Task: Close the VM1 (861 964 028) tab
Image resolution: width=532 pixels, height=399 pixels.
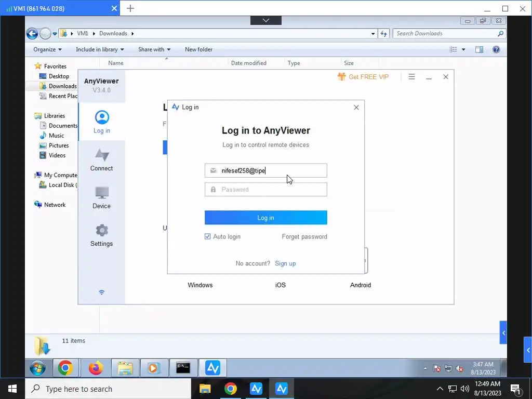Action: point(114,8)
